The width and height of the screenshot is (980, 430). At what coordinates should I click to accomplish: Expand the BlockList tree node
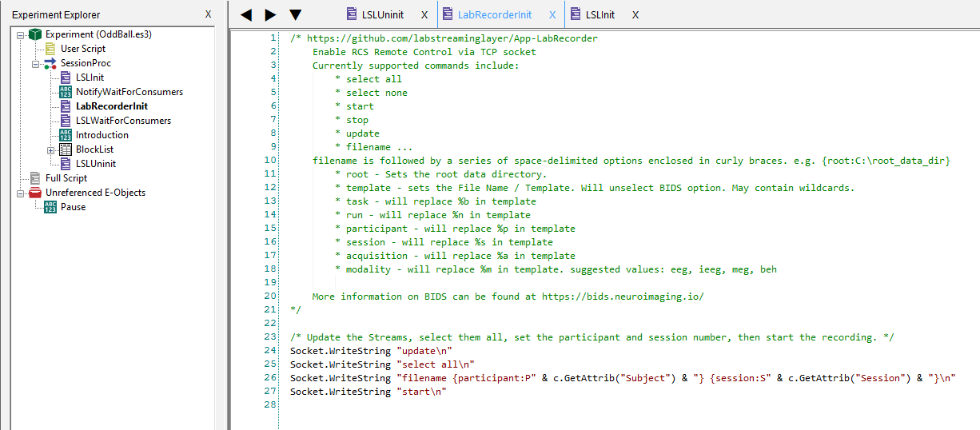click(51, 149)
